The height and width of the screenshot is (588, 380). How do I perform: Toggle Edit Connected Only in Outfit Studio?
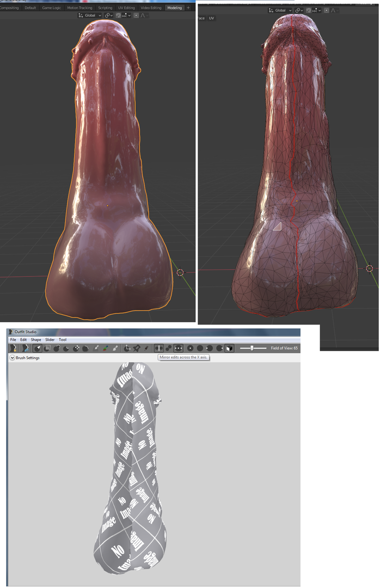pyautogui.click(x=168, y=348)
